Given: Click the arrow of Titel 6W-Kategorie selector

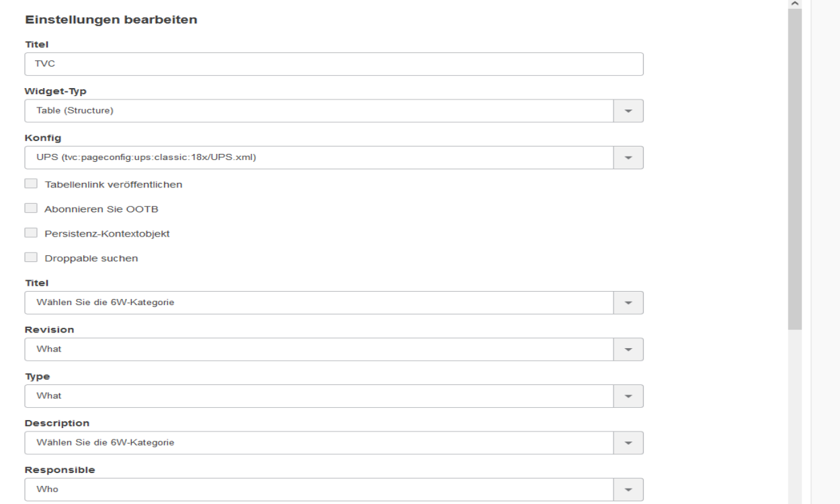Looking at the screenshot, I should 629,302.
